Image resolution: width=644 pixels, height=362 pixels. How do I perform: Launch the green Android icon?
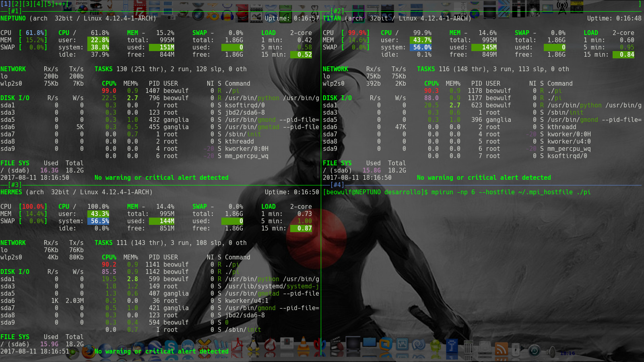tap(436, 346)
